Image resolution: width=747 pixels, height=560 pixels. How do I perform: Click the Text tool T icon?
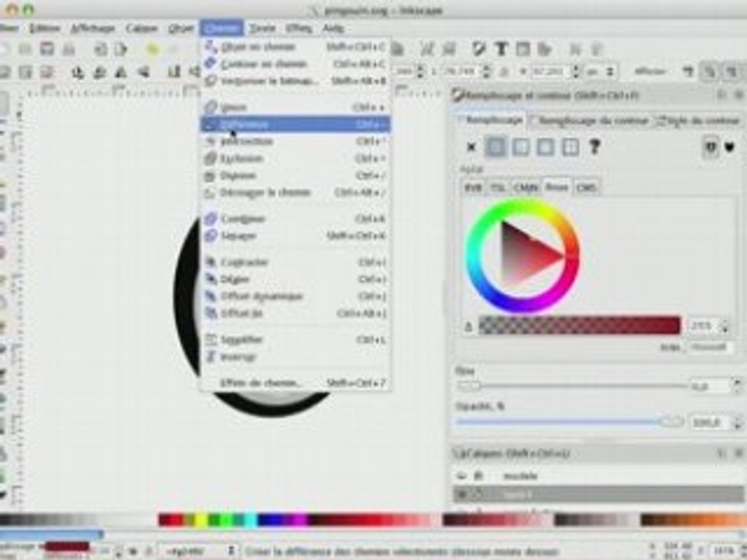pos(500,49)
